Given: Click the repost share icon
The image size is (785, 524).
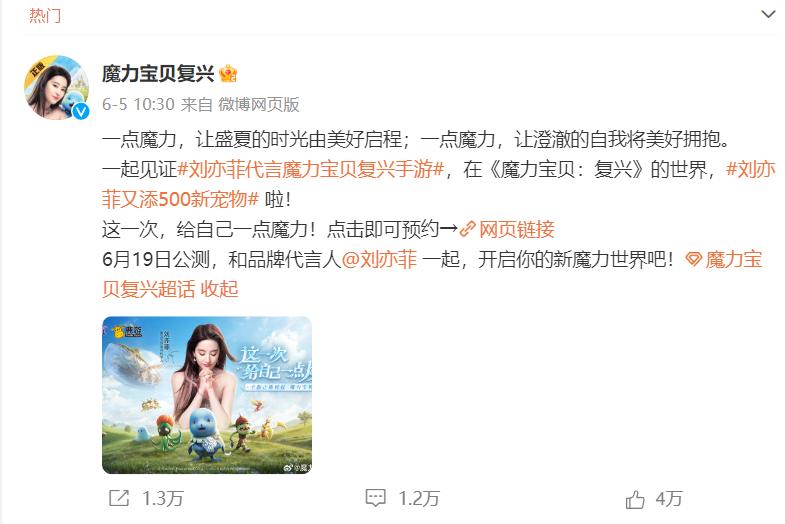Looking at the screenshot, I should [x=119, y=498].
